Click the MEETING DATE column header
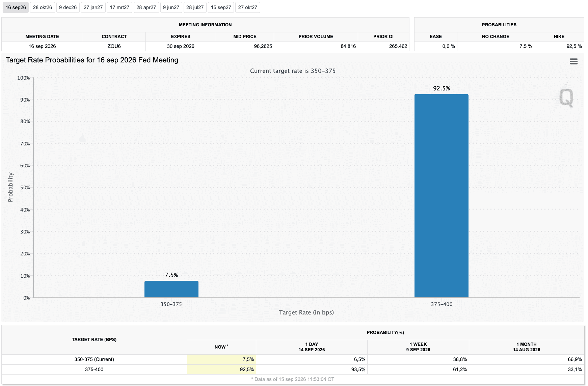Image resolution: width=588 pixels, height=386 pixels. pyautogui.click(x=42, y=36)
